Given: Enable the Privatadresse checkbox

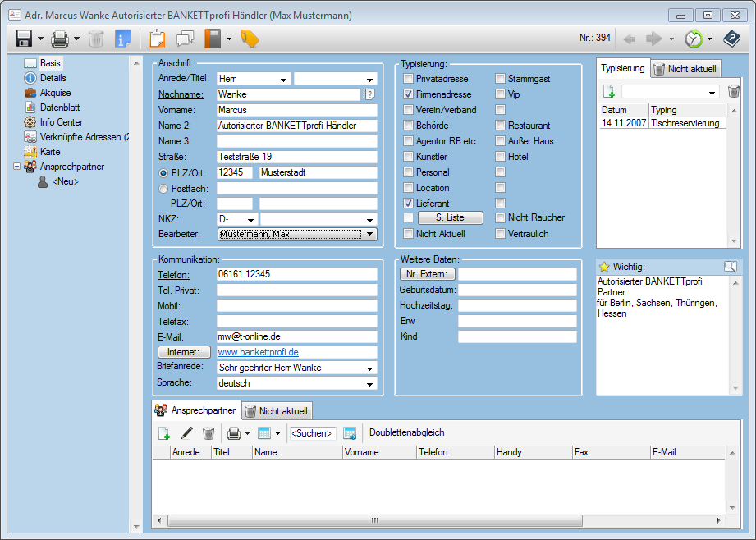Looking at the screenshot, I should tap(409, 79).
